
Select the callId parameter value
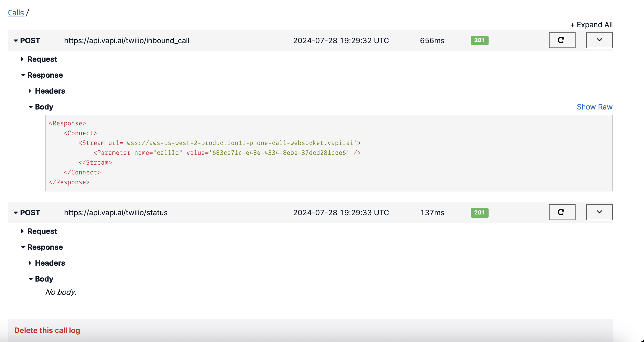point(278,152)
